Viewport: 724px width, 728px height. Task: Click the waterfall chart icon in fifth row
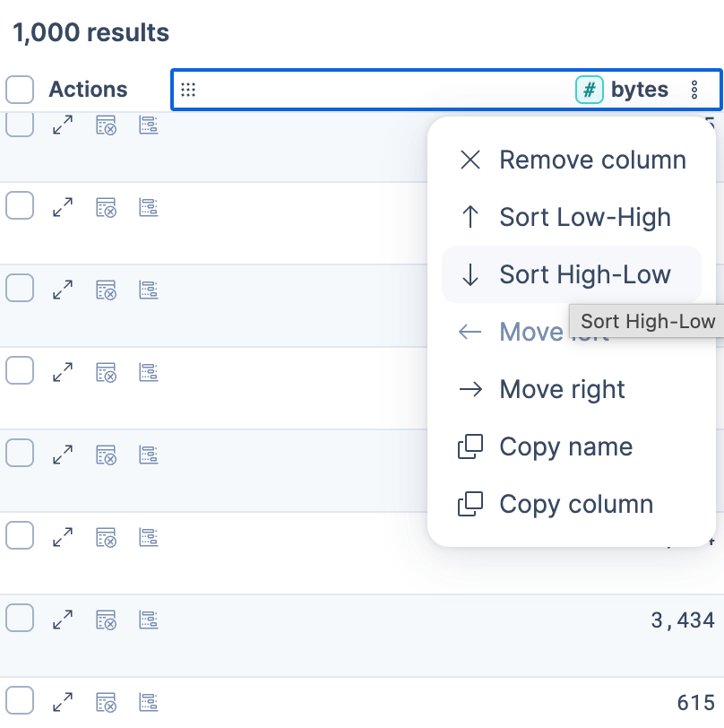(x=149, y=455)
